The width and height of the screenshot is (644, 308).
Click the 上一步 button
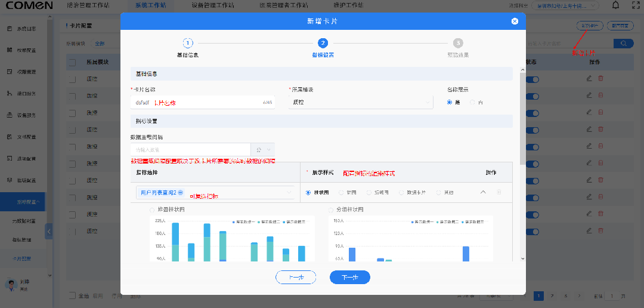296,278
